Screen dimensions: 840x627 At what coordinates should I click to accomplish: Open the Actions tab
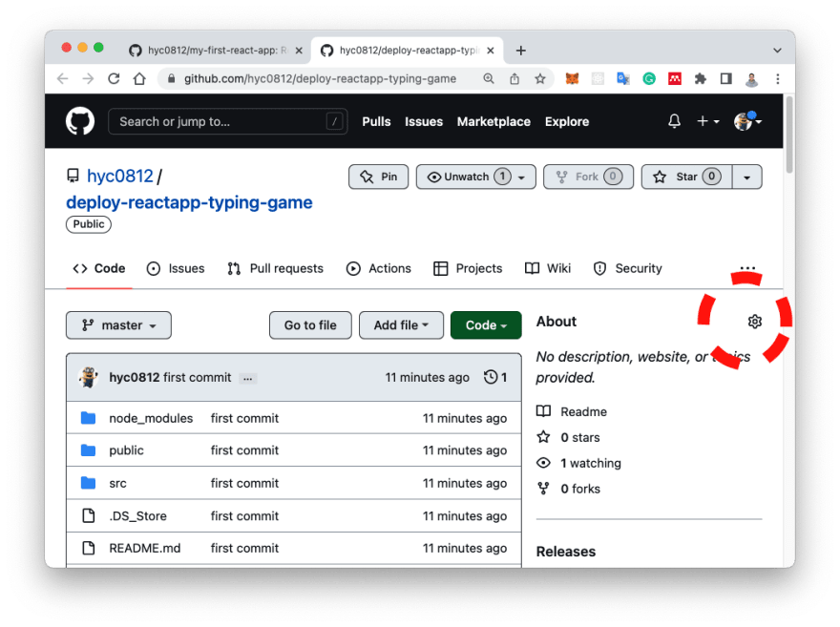(x=379, y=268)
